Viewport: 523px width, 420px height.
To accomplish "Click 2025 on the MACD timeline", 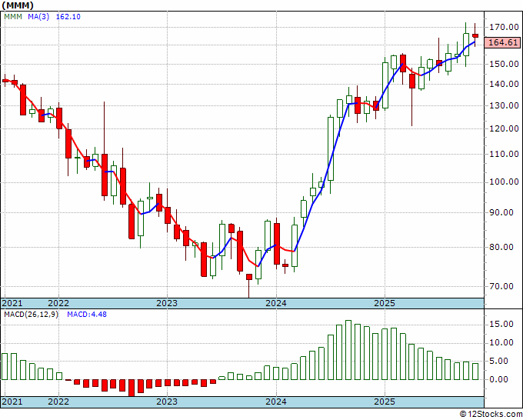I will [x=385, y=402].
